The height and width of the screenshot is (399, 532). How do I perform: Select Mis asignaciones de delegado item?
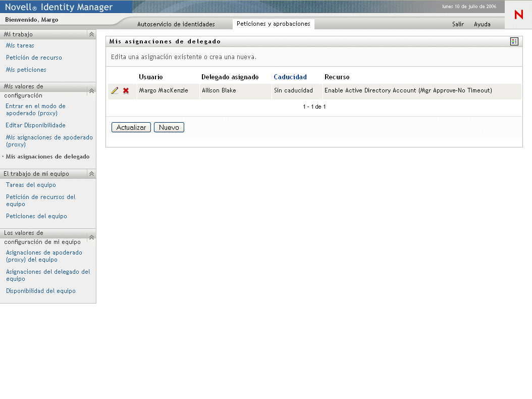(47, 157)
